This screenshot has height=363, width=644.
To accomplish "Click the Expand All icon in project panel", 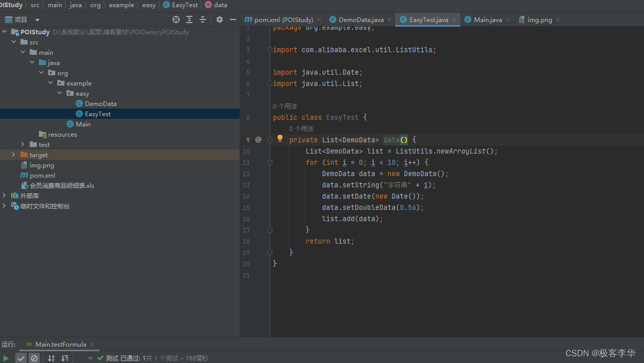I will tap(189, 19).
